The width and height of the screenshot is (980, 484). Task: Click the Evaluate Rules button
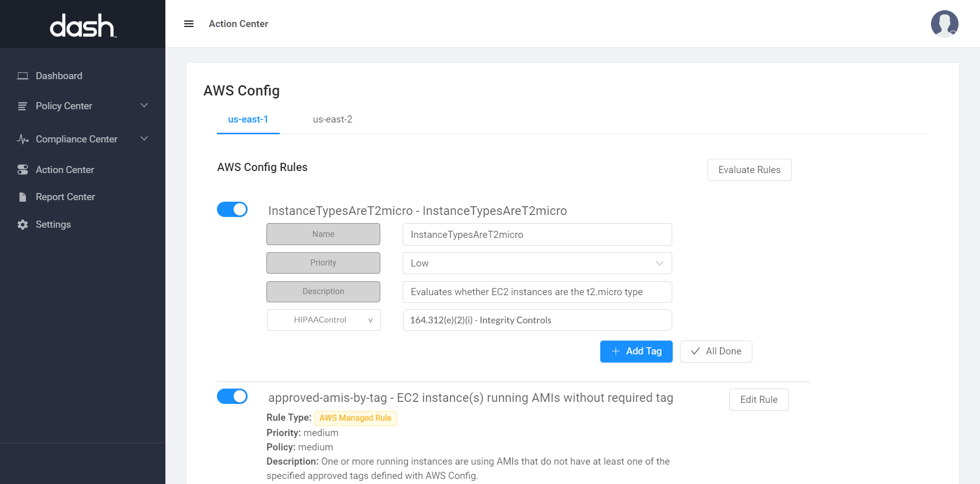(749, 170)
